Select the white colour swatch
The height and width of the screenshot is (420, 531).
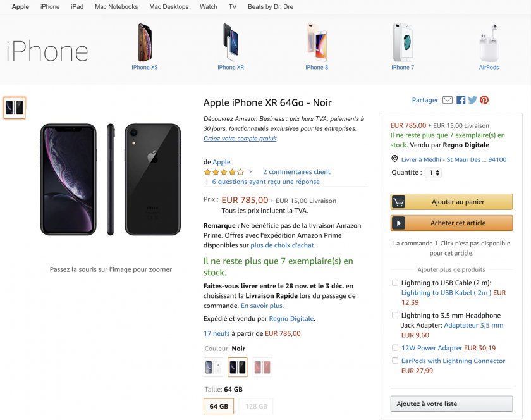(x=213, y=367)
